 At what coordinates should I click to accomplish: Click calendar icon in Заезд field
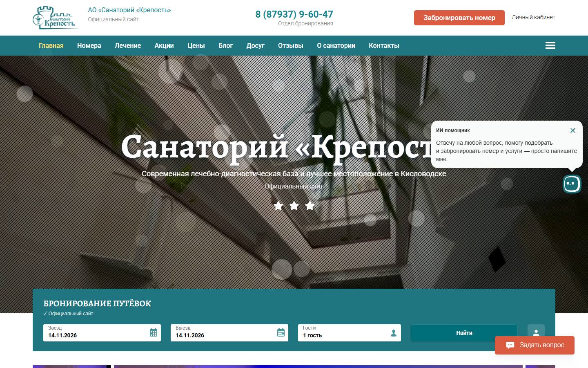click(154, 332)
